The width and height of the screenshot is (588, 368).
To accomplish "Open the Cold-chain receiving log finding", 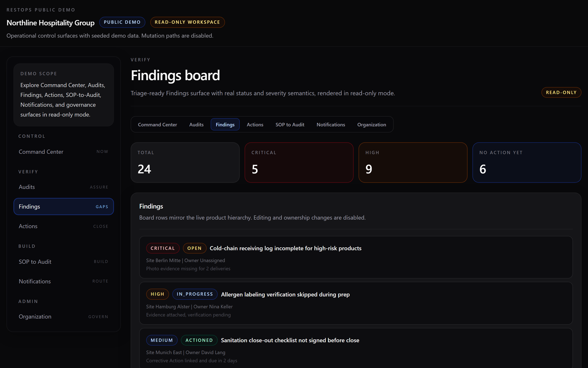I will [356, 257].
